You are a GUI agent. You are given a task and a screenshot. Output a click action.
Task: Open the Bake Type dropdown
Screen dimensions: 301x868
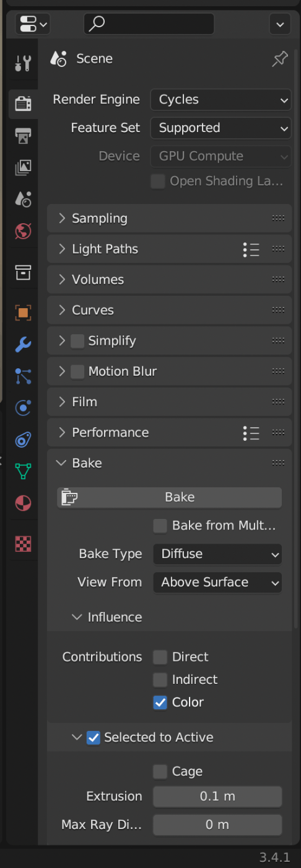(x=217, y=554)
